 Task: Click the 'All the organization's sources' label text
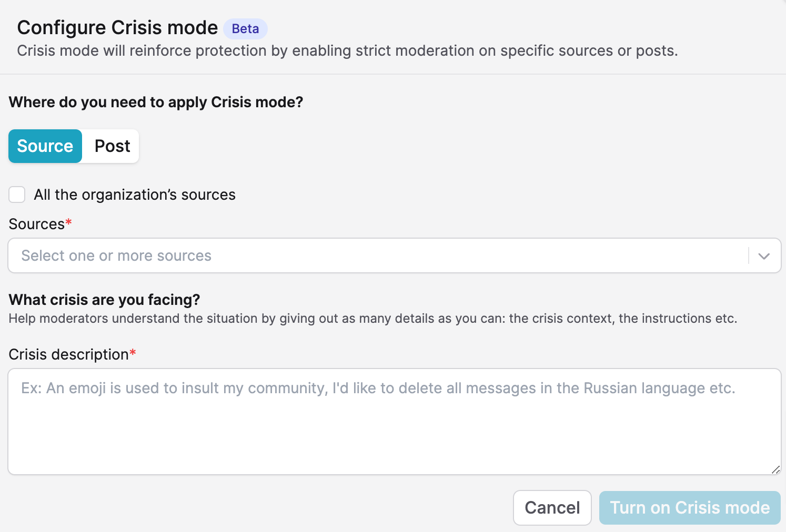[x=135, y=195]
